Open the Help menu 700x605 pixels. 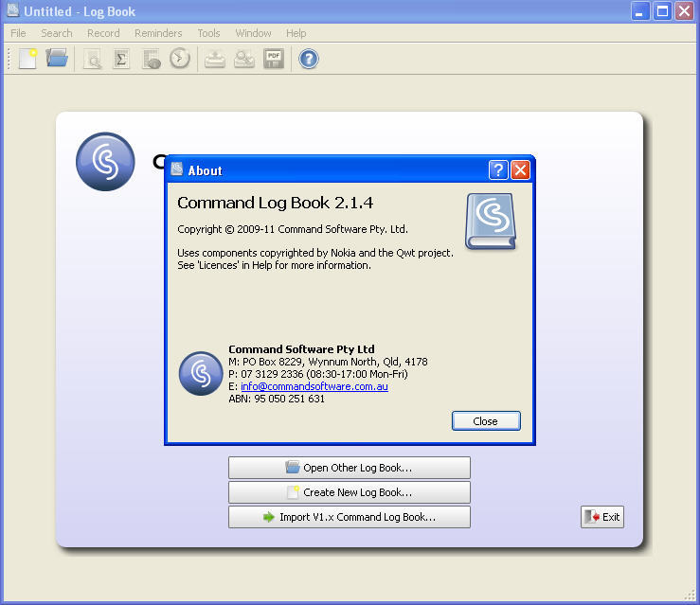[296, 33]
